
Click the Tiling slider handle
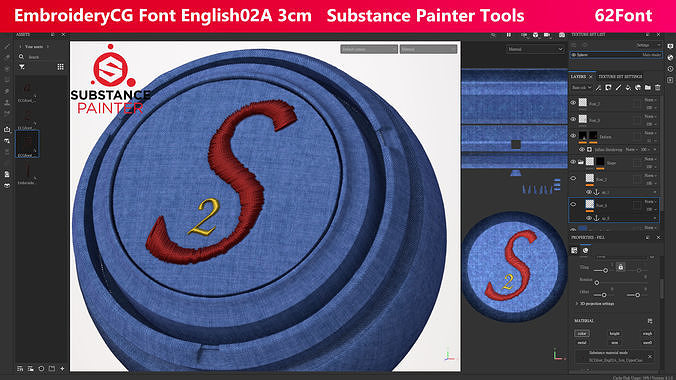[x=605, y=270]
